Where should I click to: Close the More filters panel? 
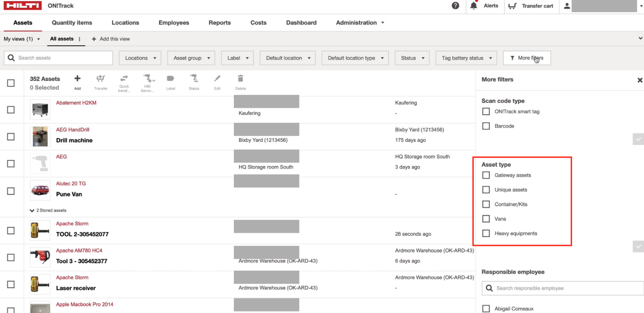(640, 80)
